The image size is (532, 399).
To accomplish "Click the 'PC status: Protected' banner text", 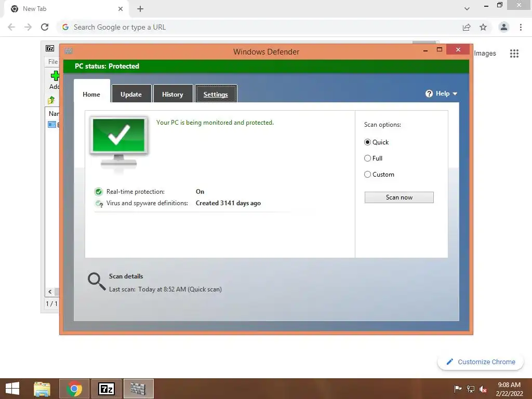I will click(107, 66).
